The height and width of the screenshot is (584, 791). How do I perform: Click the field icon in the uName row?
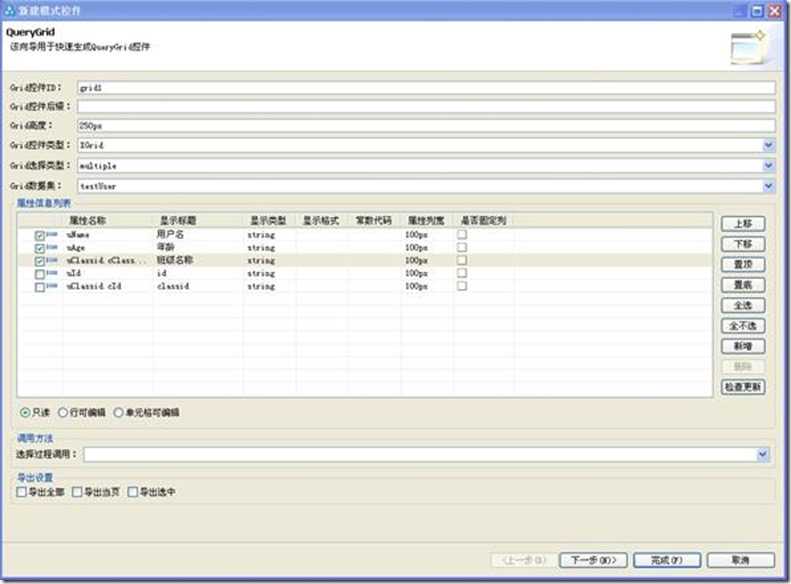point(52,234)
